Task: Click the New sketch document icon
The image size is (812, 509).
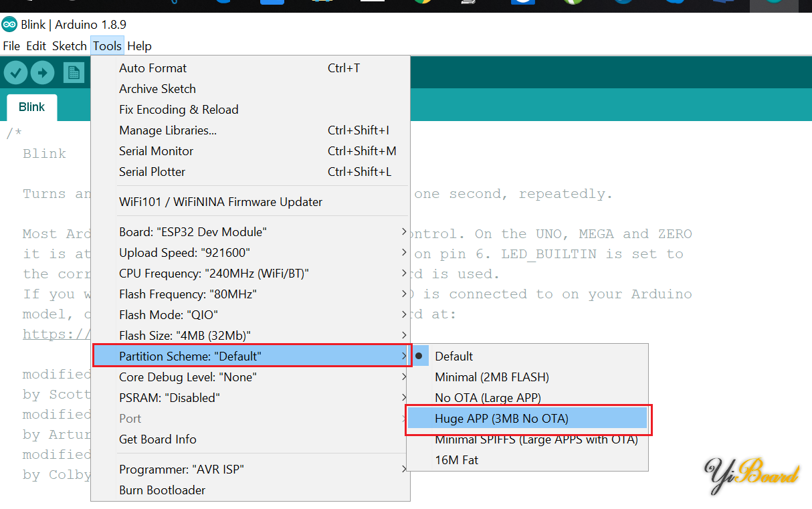Action: (x=74, y=72)
